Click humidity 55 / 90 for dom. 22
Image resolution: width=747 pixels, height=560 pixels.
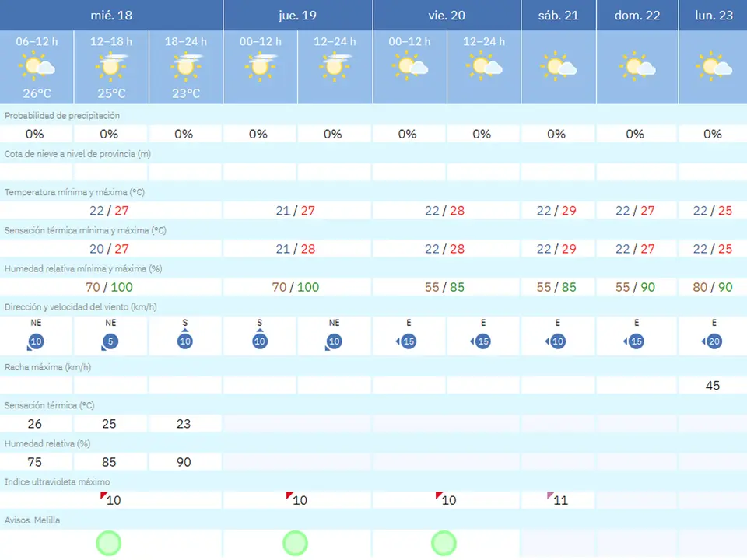[635, 287]
